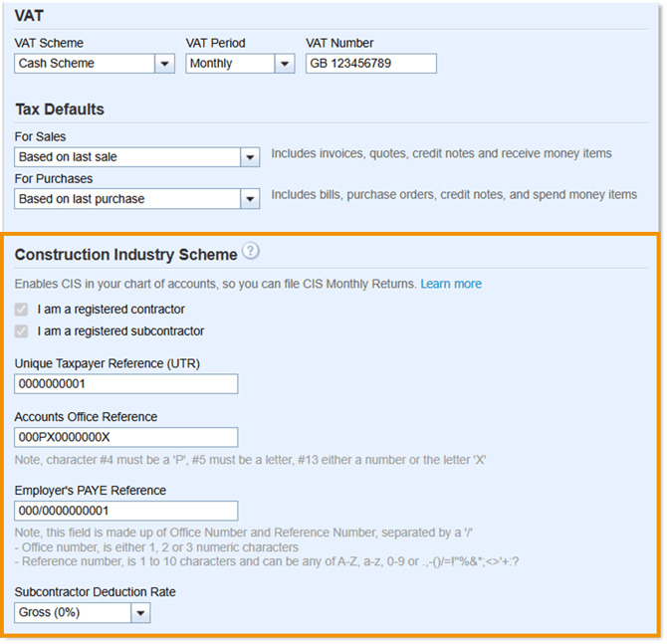Image resolution: width=667 pixels, height=644 pixels.
Task: Click into the VAT Number field
Action: coord(370,64)
